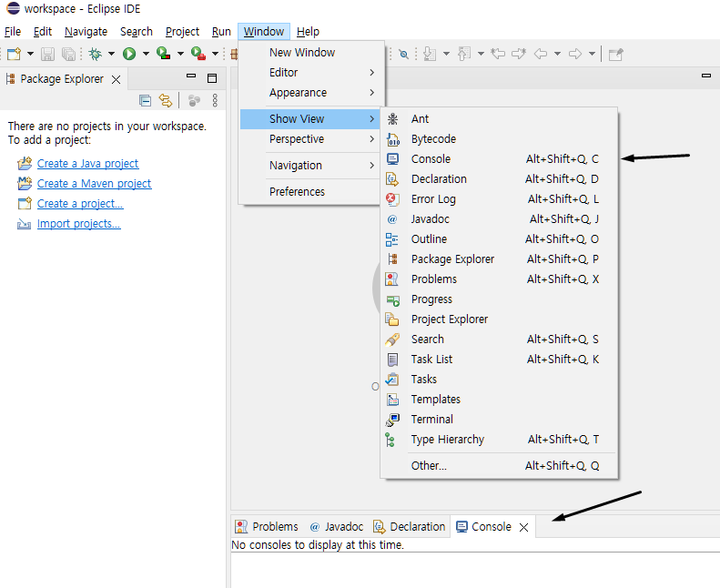Image resolution: width=720 pixels, height=588 pixels.
Task: Click the Save toolbar icon
Action: click(47, 55)
